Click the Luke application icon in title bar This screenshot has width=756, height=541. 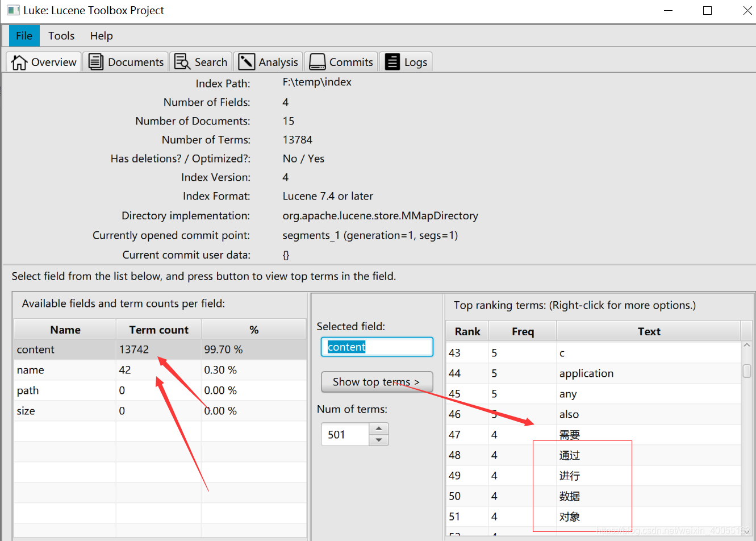(x=13, y=10)
